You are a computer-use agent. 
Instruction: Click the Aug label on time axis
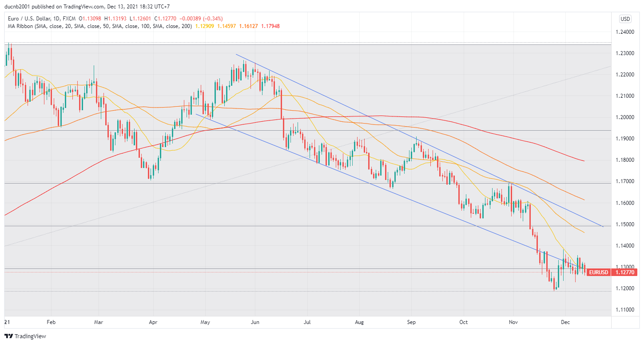tap(360, 322)
